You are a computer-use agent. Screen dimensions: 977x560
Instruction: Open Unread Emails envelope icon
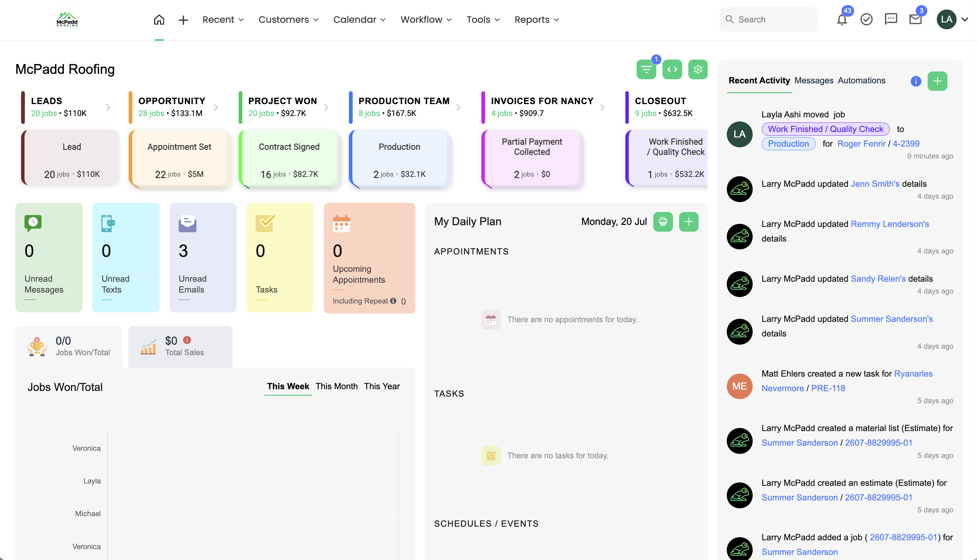[x=187, y=224]
